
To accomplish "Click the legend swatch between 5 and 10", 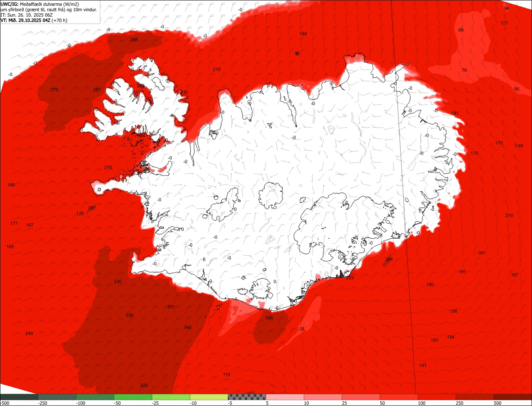I will coord(285,397).
